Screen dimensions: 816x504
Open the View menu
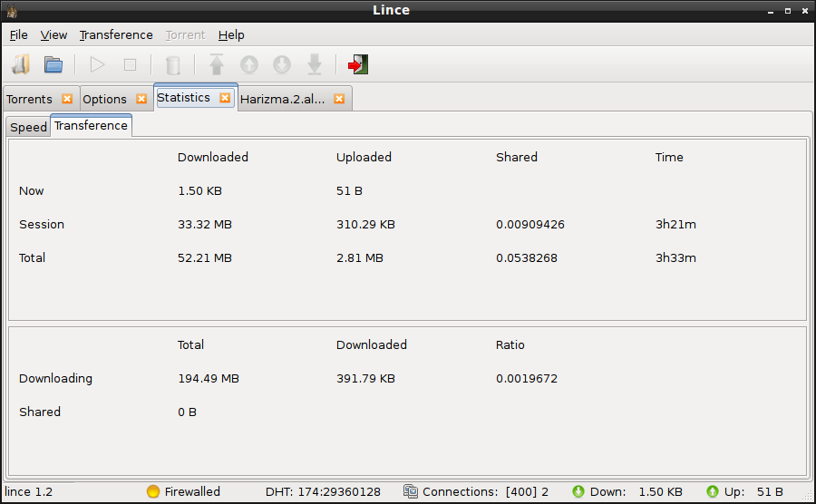point(53,34)
